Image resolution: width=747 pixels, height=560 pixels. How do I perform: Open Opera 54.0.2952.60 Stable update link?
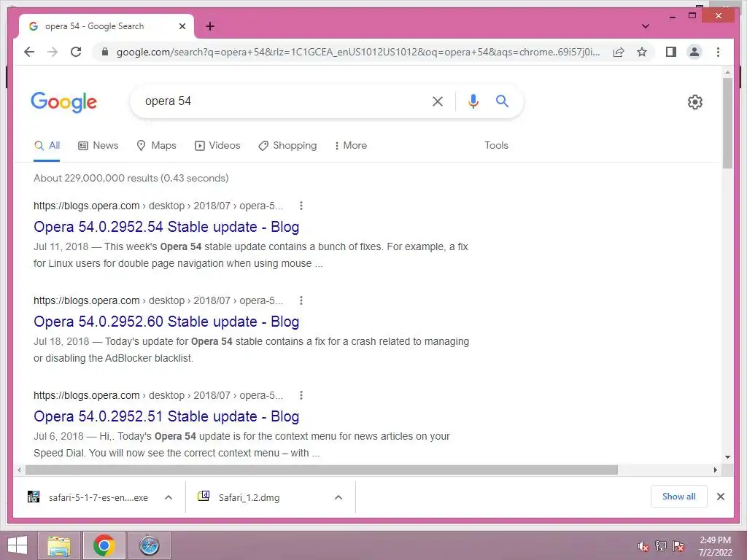tap(166, 322)
